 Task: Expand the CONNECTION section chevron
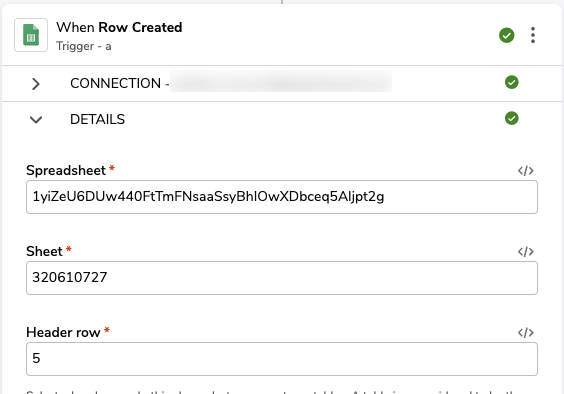point(36,84)
